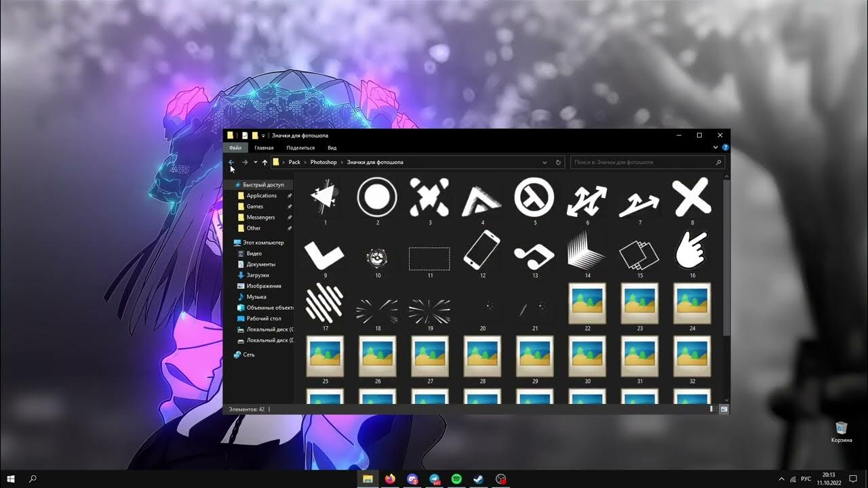The image size is (868, 488).
Task: Select the speed lines icon file 18
Action: pyautogui.click(x=378, y=311)
